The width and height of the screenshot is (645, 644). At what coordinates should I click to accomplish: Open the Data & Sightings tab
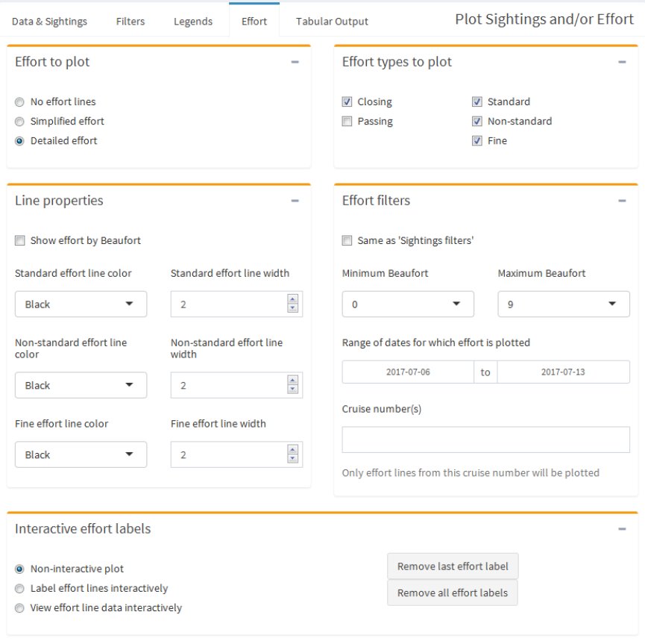tap(49, 22)
